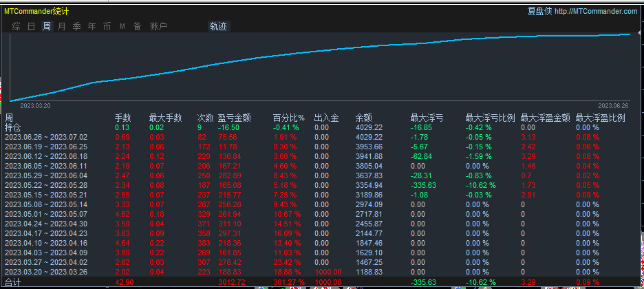Click the 最大浮亏 column header
The height and width of the screenshot is (289, 644).
pyautogui.click(x=427, y=118)
